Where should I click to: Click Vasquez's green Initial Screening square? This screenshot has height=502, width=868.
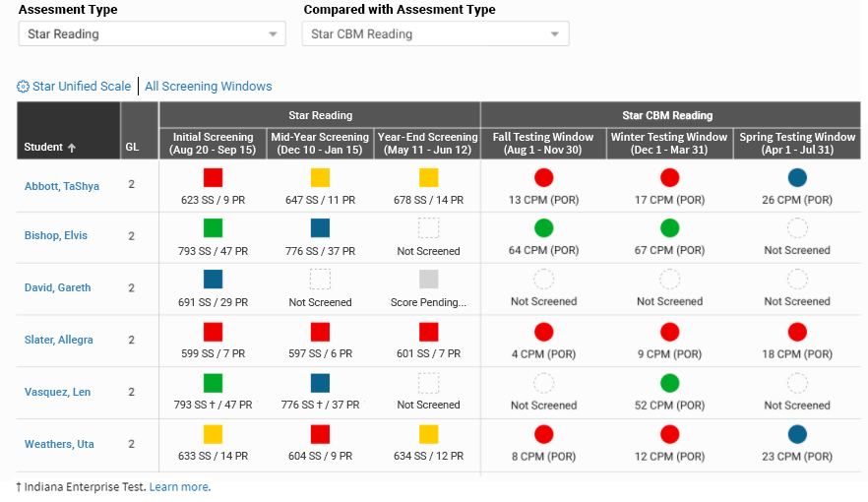pos(214,383)
